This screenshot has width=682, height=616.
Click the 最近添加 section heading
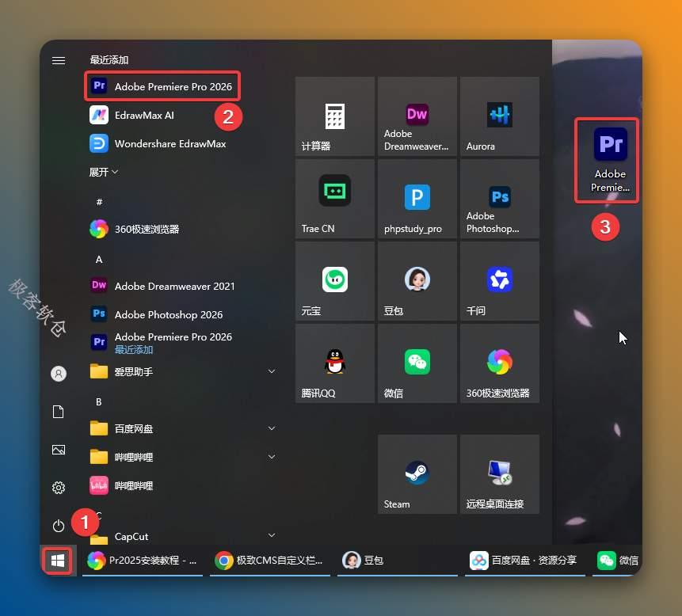coord(109,60)
